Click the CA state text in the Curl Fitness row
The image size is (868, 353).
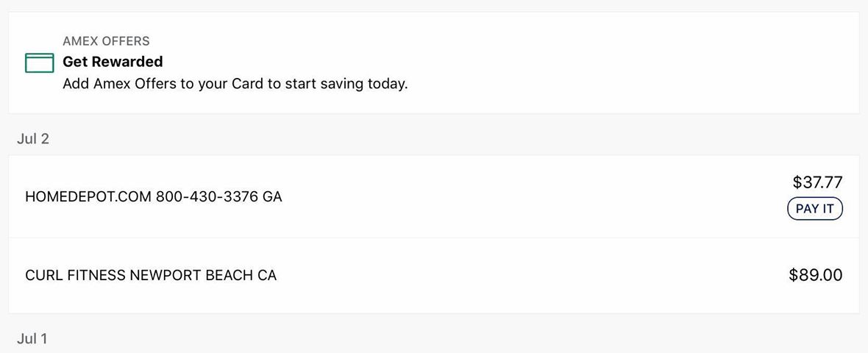click(x=267, y=275)
